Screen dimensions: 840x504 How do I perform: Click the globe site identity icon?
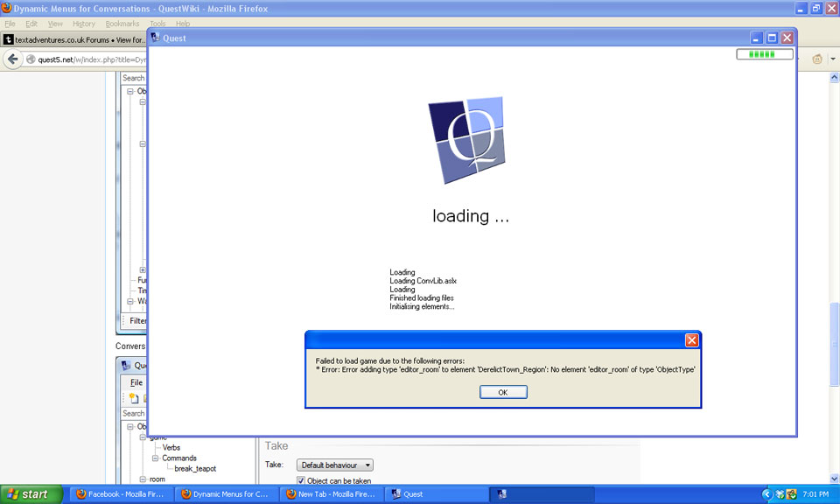pos(31,59)
